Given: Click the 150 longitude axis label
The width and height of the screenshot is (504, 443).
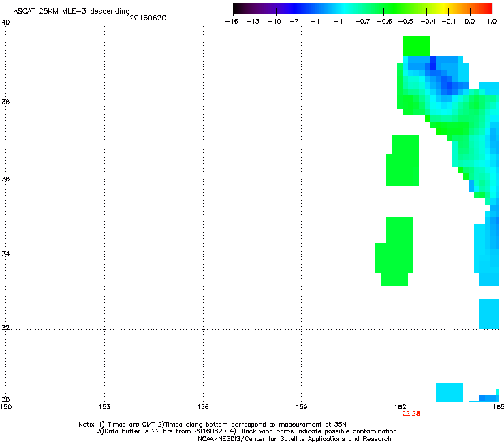Looking at the screenshot, I should click(x=5, y=407).
